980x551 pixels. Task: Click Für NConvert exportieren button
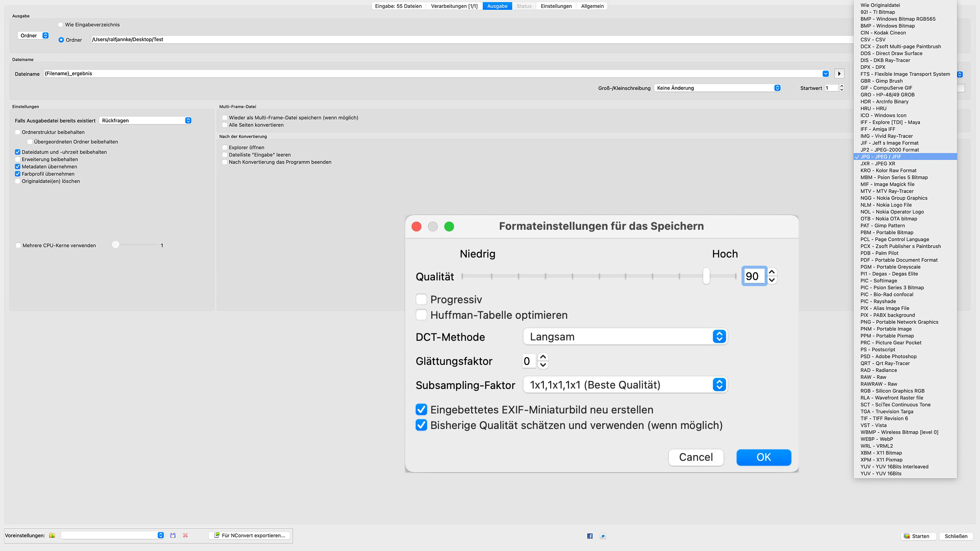249,535
